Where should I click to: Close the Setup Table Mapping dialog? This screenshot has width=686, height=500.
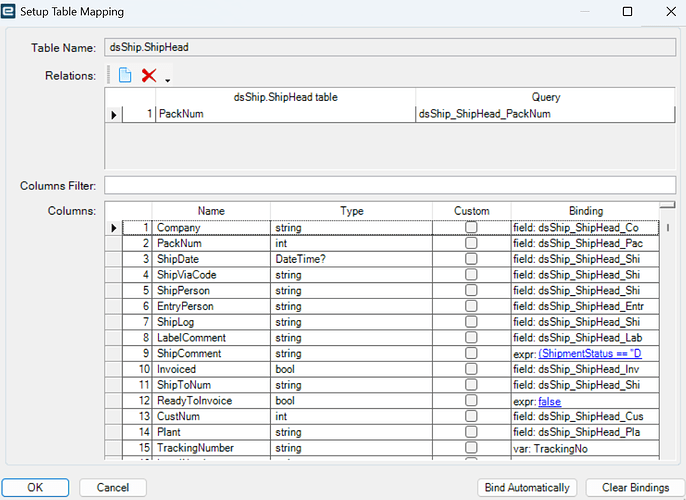[x=671, y=11]
